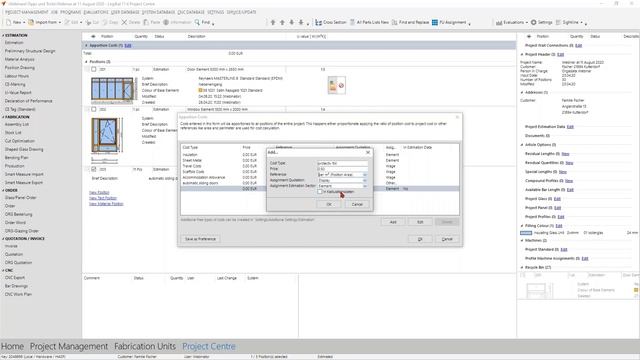Click the Cut scissors icon
This screenshot has width=640, height=360.
(88, 22)
